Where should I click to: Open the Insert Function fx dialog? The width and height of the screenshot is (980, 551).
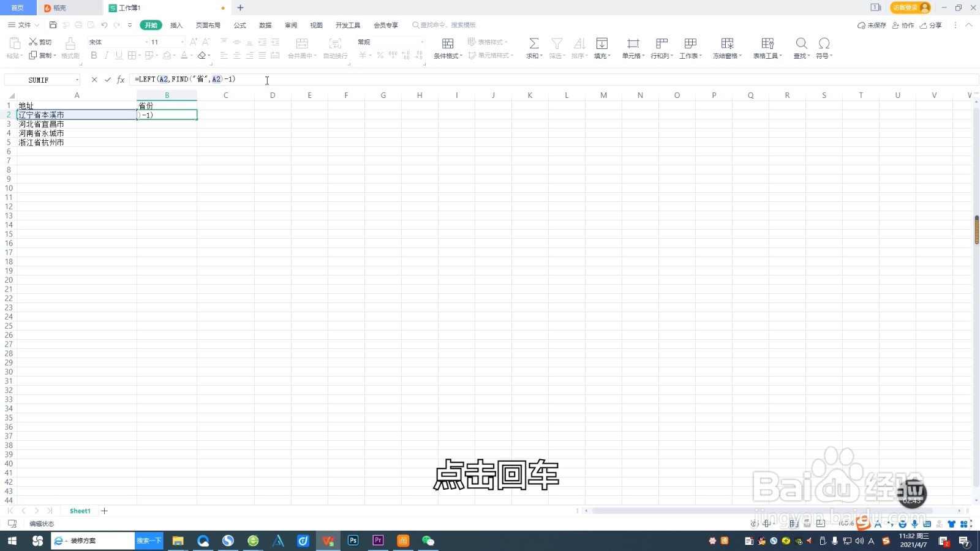(x=121, y=80)
